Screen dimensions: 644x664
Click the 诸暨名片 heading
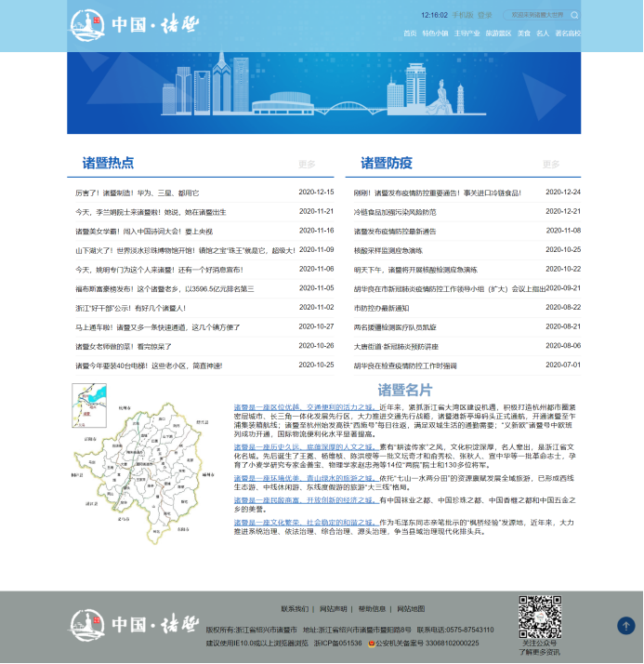coord(405,390)
